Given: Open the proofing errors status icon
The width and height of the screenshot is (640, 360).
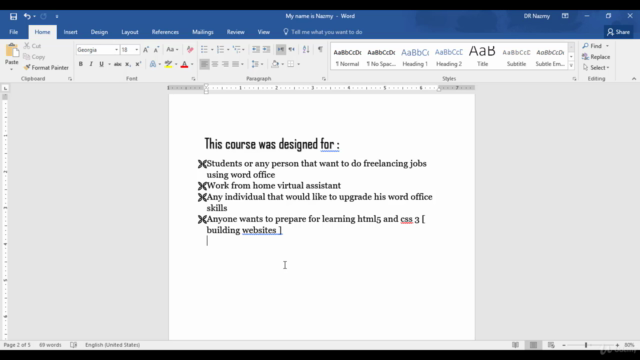Looking at the screenshot, I should [x=73, y=345].
